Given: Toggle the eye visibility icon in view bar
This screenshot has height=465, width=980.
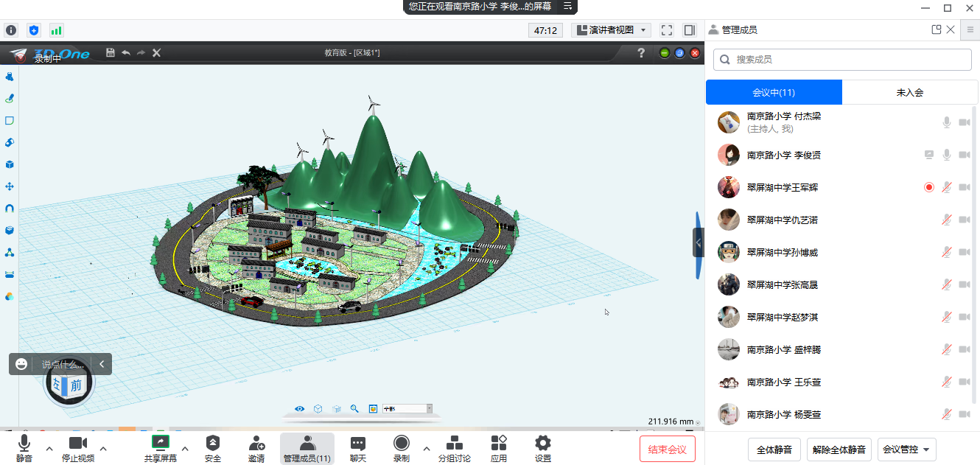Looking at the screenshot, I should (x=300, y=408).
